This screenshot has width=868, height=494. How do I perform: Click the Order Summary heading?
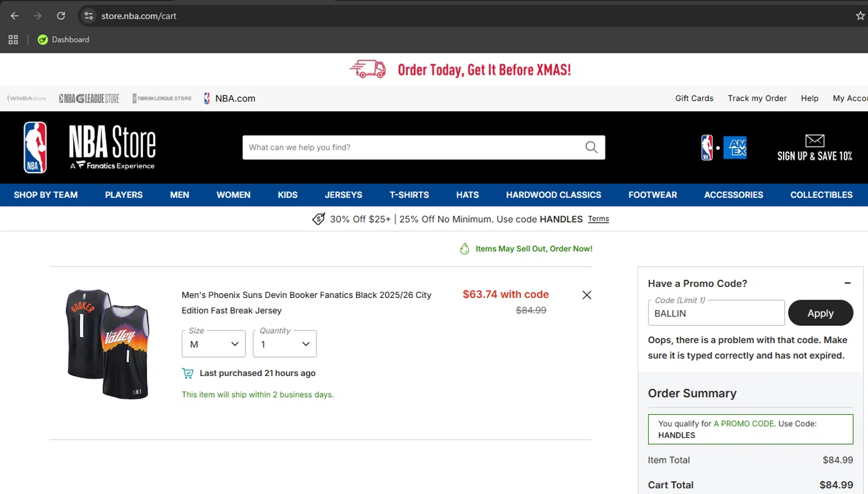click(692, 393)
